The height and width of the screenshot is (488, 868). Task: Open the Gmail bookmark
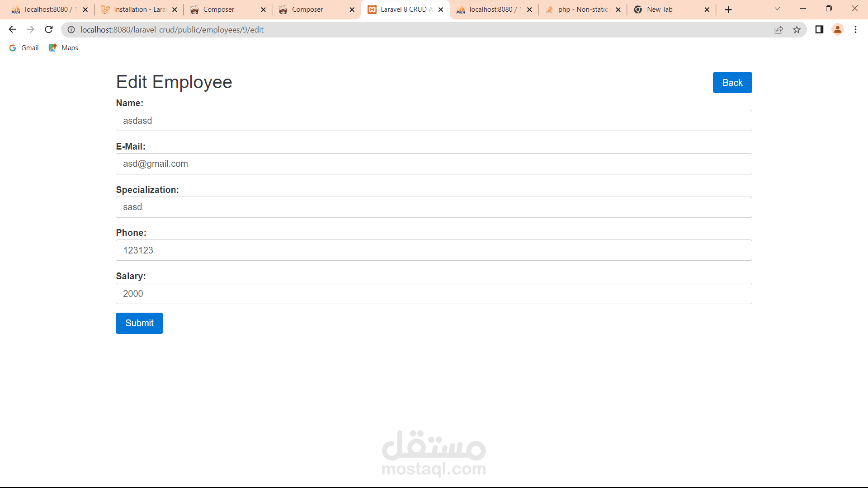(x=24, y=48)
